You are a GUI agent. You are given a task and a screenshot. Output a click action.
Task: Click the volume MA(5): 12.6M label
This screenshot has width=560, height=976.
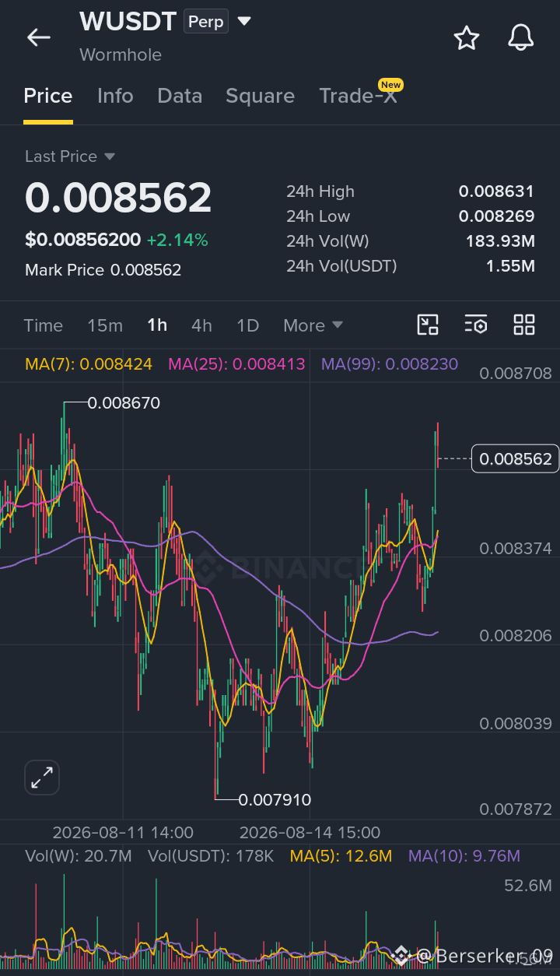(341, 856)
